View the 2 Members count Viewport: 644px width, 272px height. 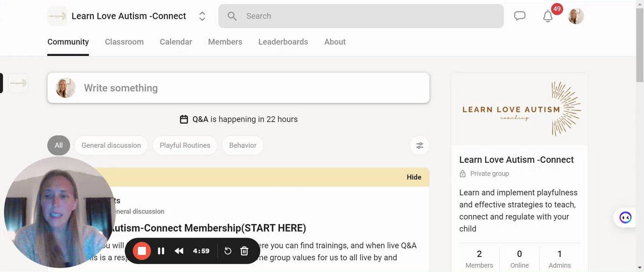coord(479,259)
